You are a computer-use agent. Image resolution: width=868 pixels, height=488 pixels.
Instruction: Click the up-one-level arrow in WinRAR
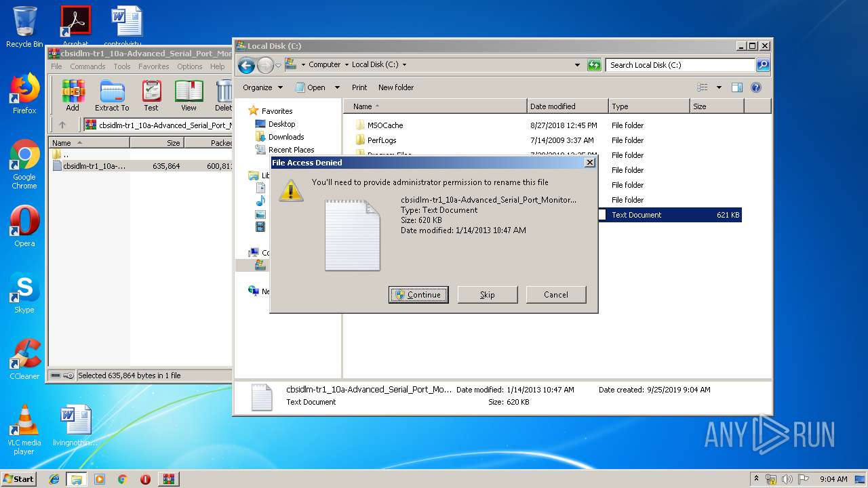click(x=62, y=125)
